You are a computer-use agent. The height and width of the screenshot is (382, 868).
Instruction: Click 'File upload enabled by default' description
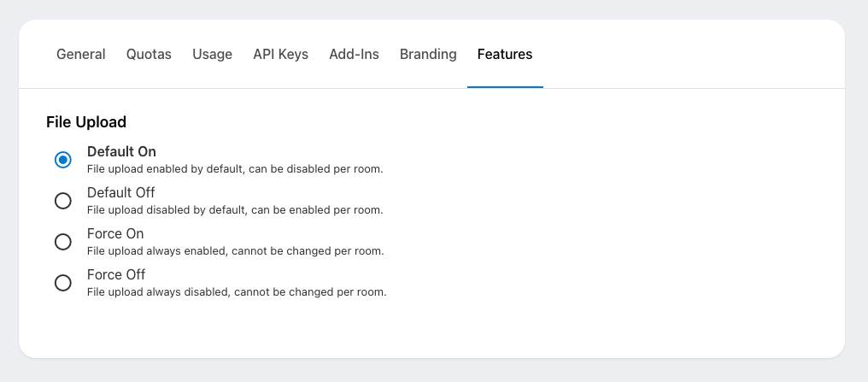[235, 169]
